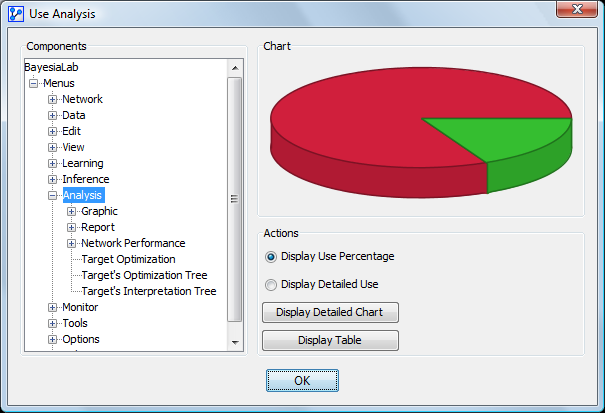This screenshot has height=413, width=605.
Task: Click the scrollbar down arrow in Components
Action: tap(234, 342)
